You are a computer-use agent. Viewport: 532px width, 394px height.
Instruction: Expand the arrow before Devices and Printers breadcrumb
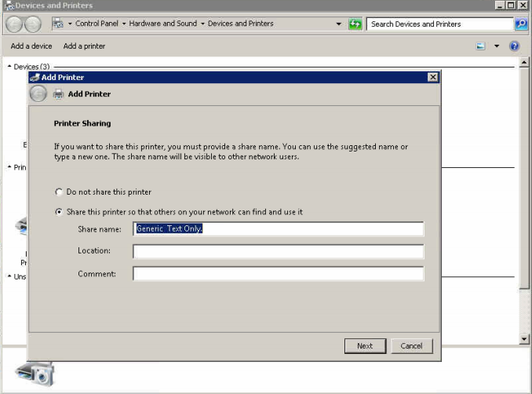(202, 24)
